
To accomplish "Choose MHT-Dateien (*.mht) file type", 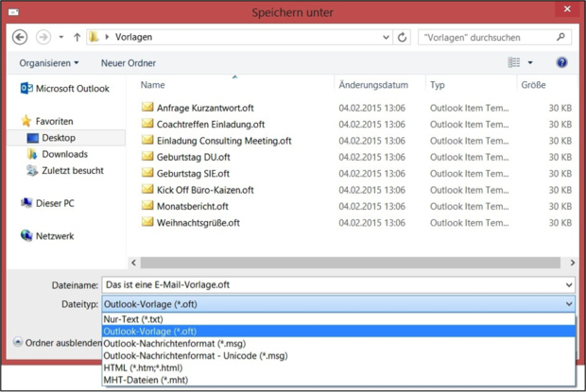I will [x=338, y=380].
